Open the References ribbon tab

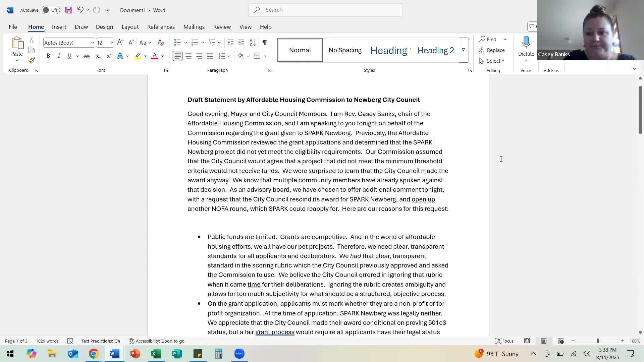161,27
